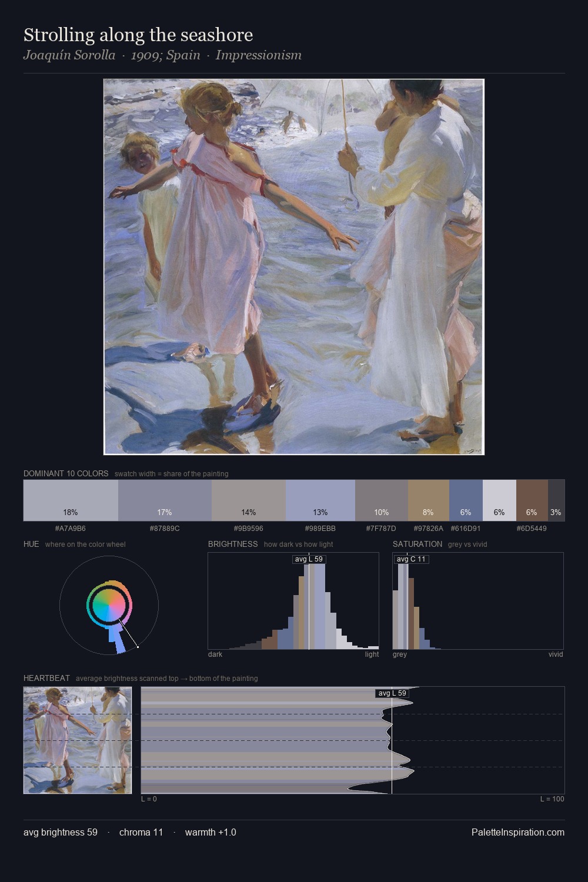The width and height of the screenshot is (588, 882).
Task: Click the hex label #87889C
Action: tap(165, 529)
